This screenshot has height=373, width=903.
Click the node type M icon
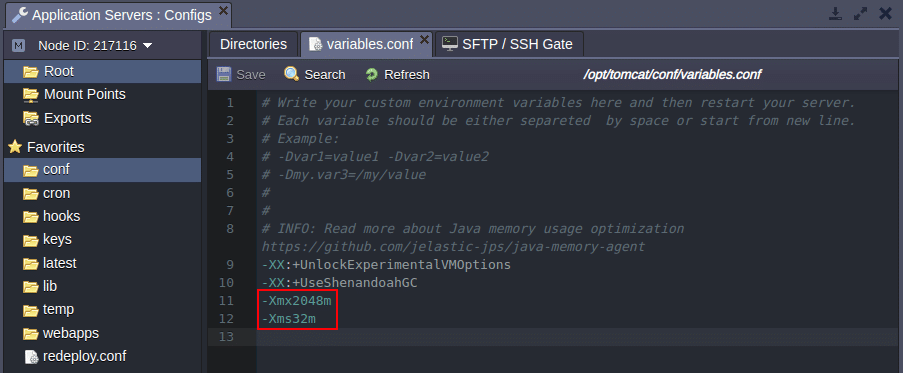pos(19,45)
